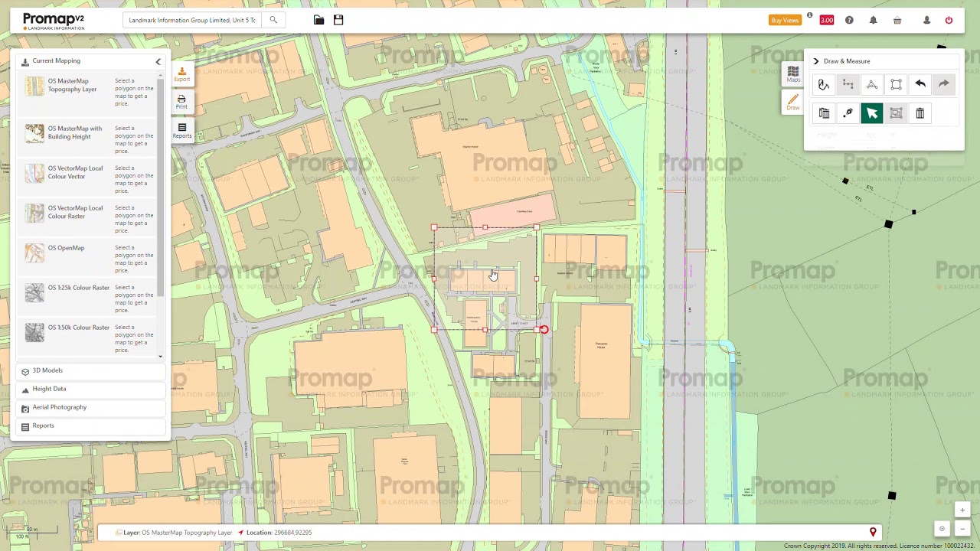The image size is (980, 551).
Task: Save the project with the floppy disk icon
Action: (x=338, y=20)
